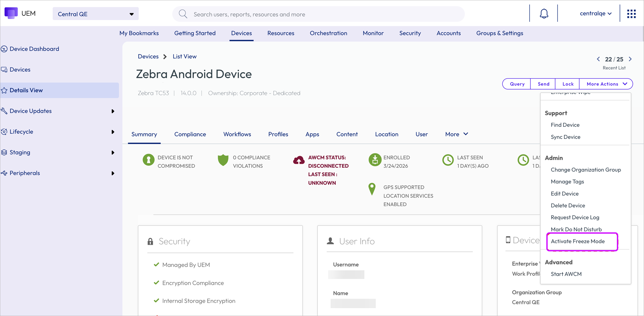The width and height of the screenshot is (644, 316).
Task: Click the Last Seen clock icon
Action: pyautogui.click(x=448, y=160)
